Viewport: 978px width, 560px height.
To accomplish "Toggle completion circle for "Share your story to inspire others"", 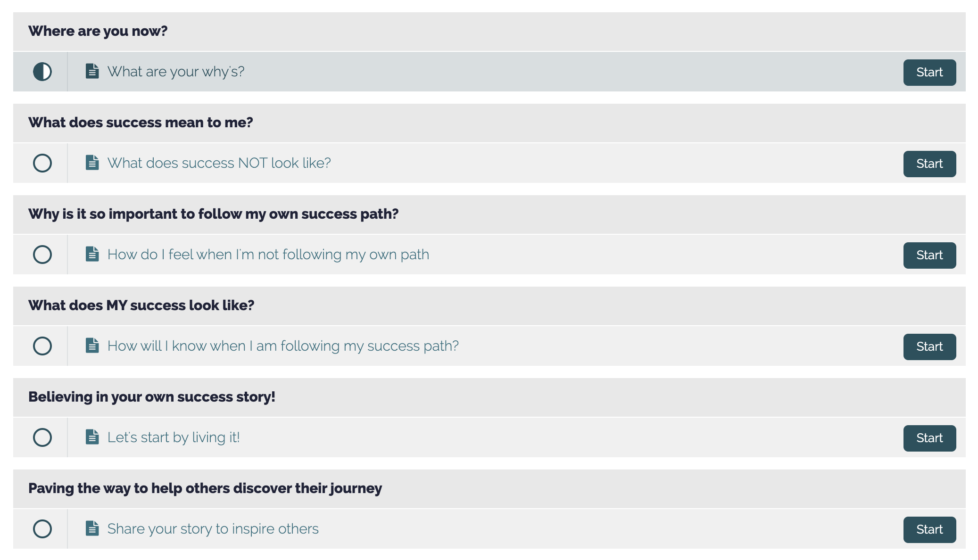I will click(42, 529).
